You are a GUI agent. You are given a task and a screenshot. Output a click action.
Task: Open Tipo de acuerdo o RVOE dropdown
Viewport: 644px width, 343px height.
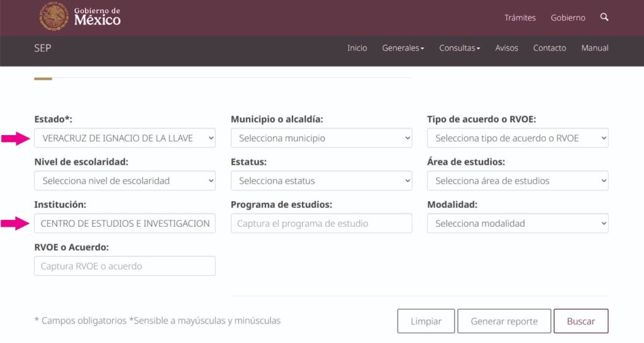click(x=517, y=138)
